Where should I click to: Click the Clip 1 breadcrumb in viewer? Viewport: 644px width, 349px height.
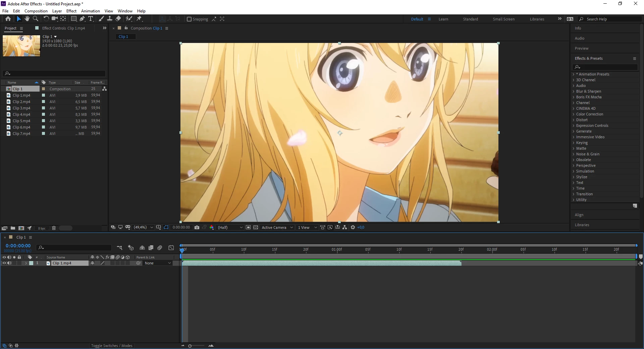click(x=123, y=37)
